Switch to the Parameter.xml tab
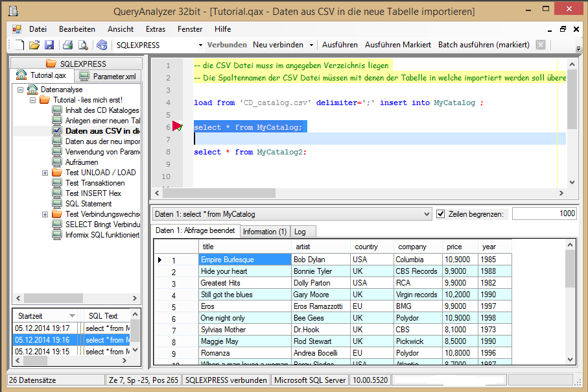 108,77
